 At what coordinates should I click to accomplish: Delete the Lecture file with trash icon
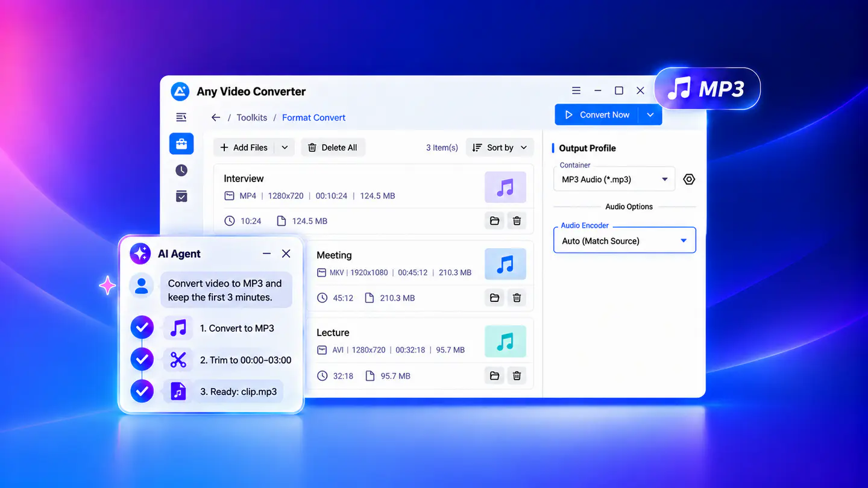pyautogui.click(x=517, y=376)
